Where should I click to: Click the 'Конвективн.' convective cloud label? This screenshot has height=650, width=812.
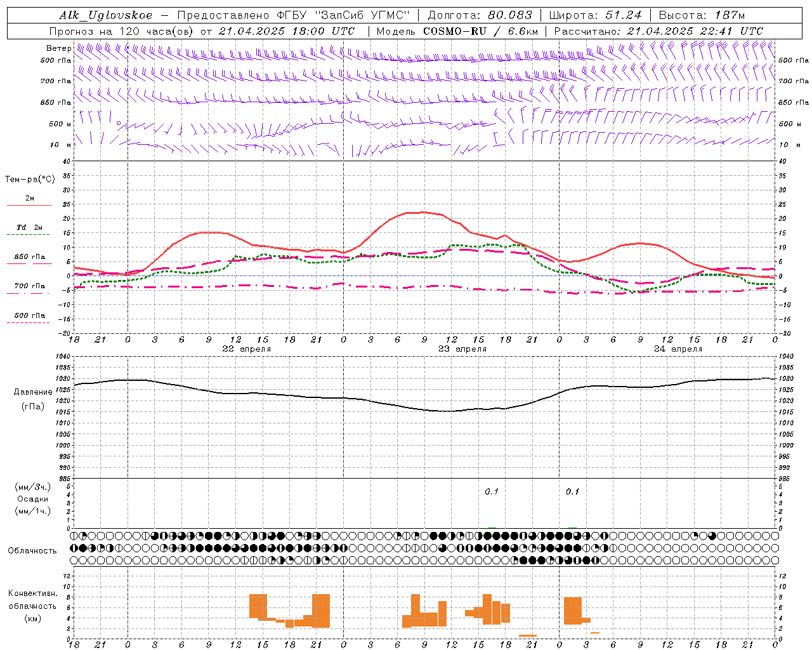[x=33, y=594]
